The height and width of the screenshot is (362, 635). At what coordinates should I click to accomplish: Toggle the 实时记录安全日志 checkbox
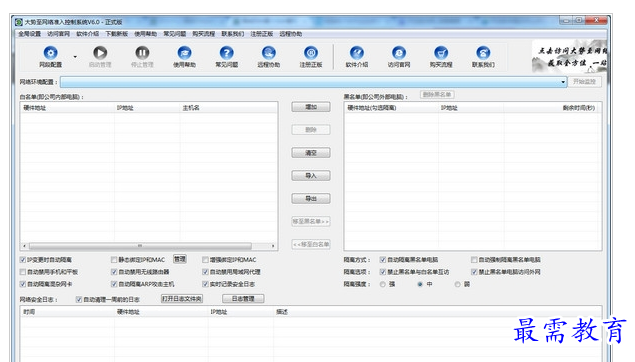tap(205, 284)
